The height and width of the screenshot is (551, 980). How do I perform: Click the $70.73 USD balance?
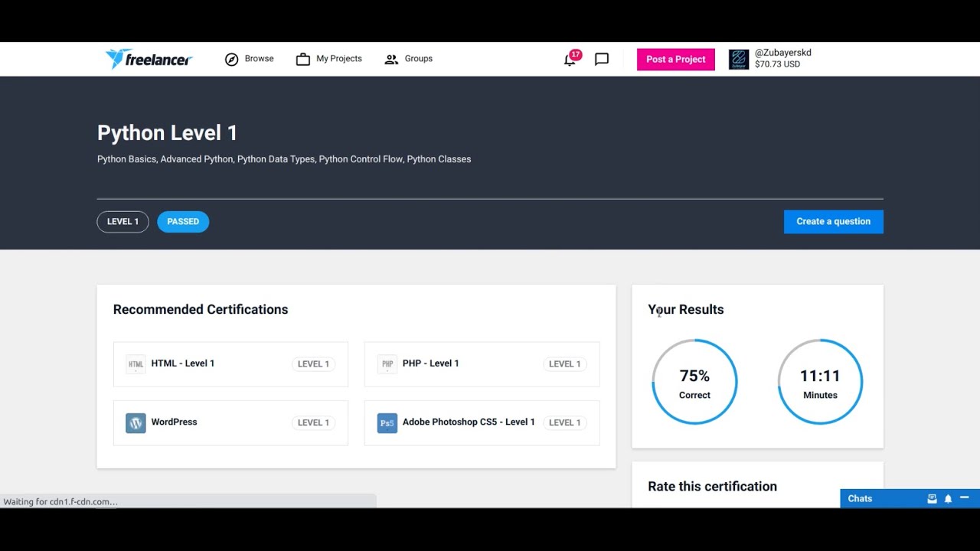tap(777, 64)
